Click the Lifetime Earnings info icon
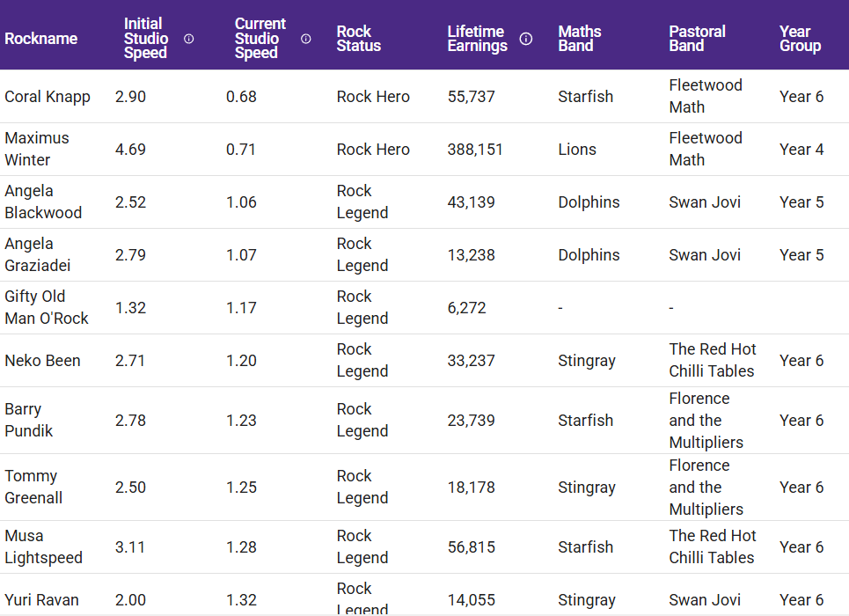The image size is (849, 616). (526, 39)
